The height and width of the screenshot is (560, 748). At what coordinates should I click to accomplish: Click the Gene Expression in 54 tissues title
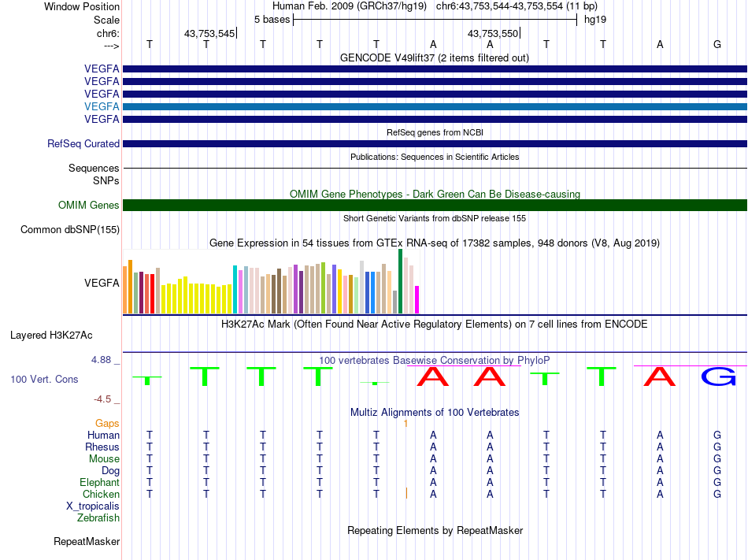pyautogui.click(x=435, y=243)
